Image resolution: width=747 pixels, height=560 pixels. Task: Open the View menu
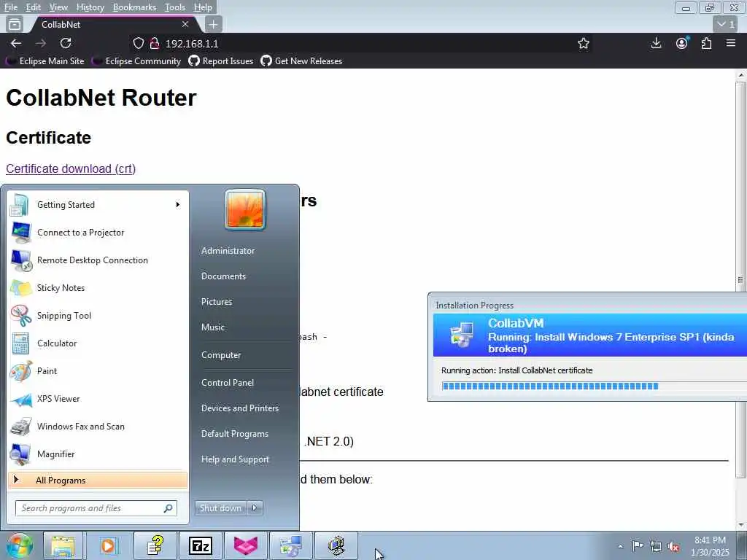click(58, 7)
